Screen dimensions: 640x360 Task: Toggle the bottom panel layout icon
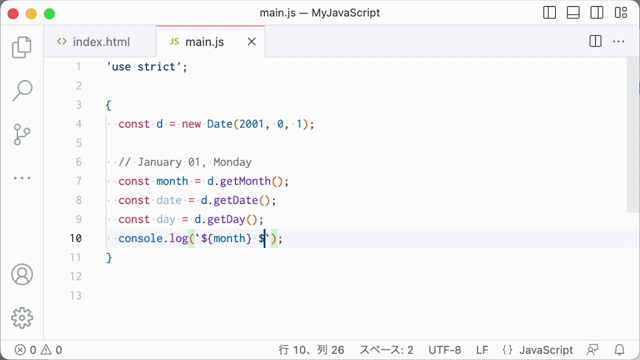point(573,13)
